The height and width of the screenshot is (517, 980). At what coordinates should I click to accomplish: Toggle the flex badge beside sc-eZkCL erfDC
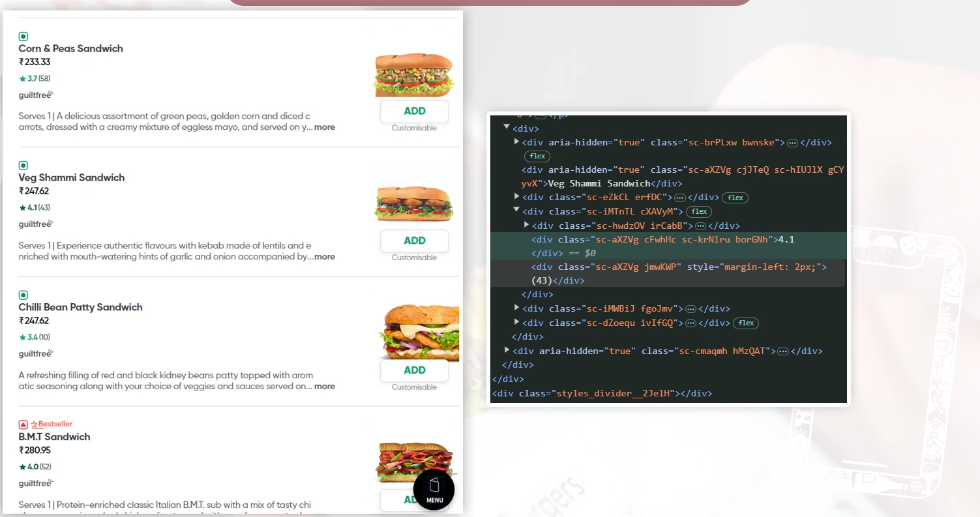[x=735, y=198]
